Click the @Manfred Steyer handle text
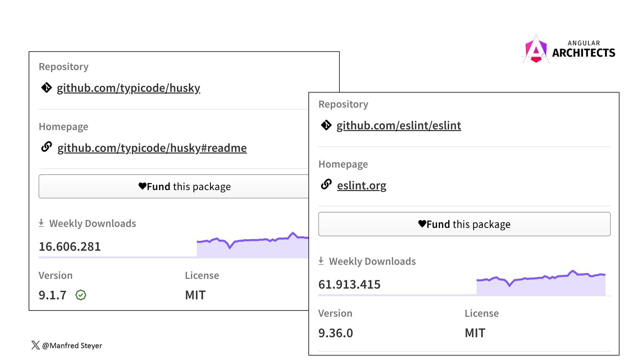 click(x=72, y=346)
